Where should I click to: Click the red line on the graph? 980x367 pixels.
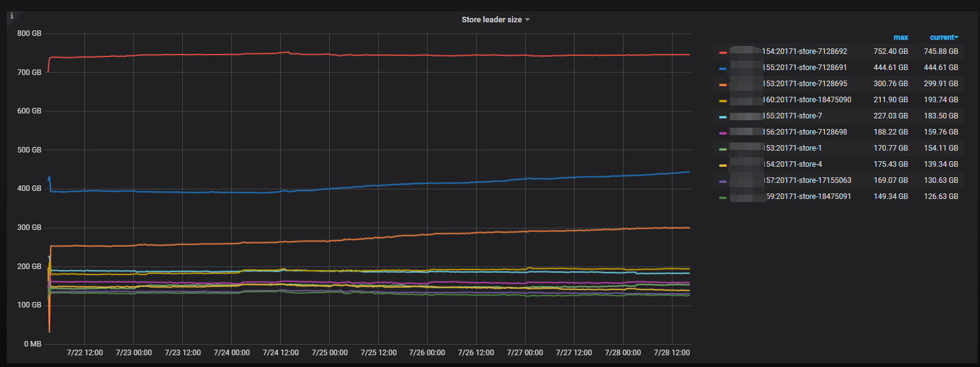[x=372, y=55]
